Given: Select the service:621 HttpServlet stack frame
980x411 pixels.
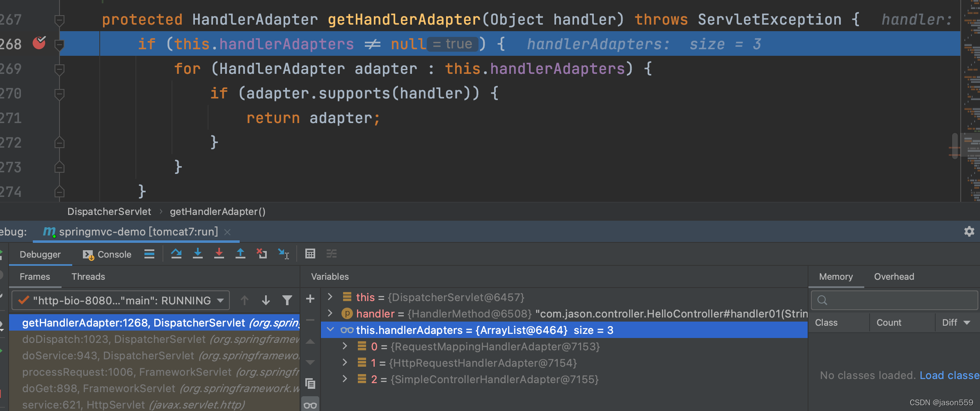Looking at the screenshot, I should [x=154, y=405].
